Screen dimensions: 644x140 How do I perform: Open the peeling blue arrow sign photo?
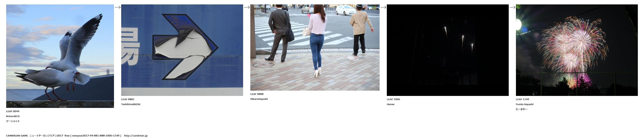point(182,50)
